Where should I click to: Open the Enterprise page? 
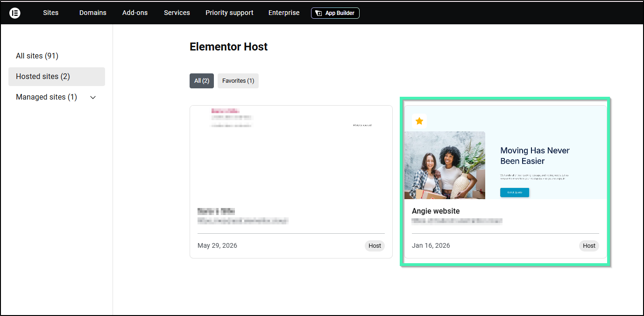tap(284, 13)
